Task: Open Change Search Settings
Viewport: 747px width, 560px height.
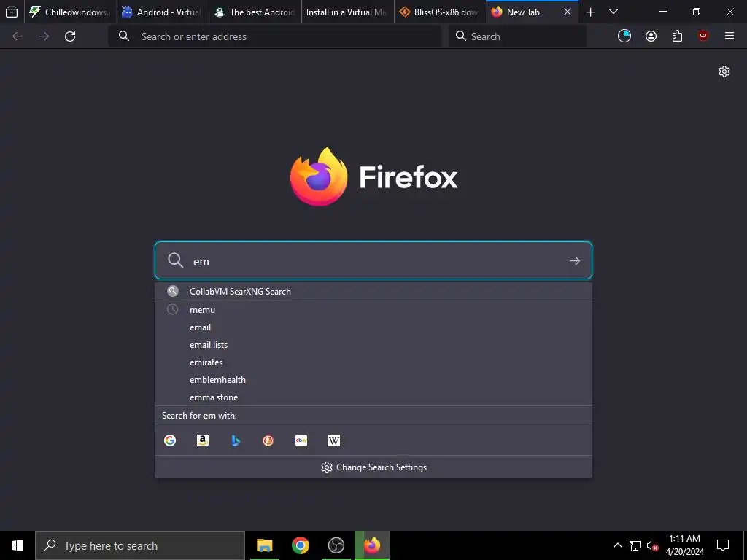Action: pos(373,467)
